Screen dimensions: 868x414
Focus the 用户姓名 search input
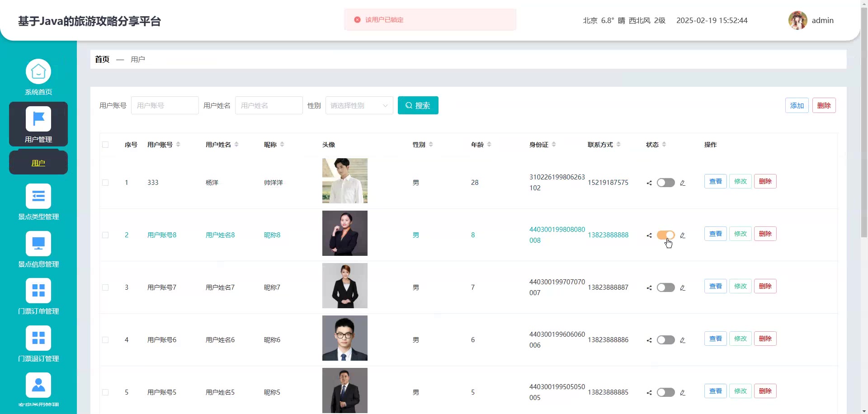[269, 105]
